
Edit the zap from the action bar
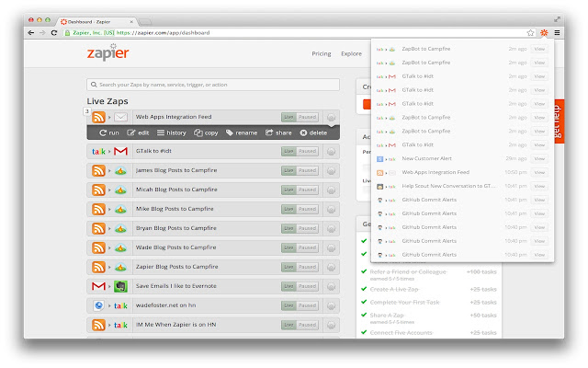click(138, 132)
